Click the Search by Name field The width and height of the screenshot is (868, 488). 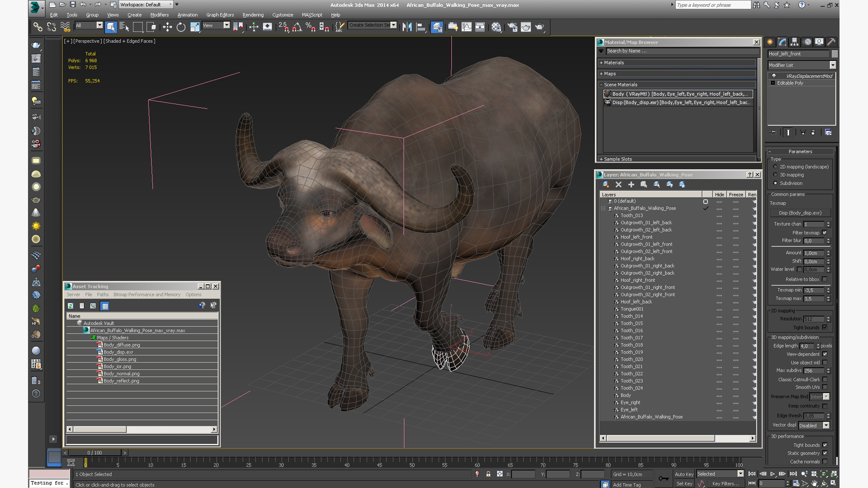681,51
